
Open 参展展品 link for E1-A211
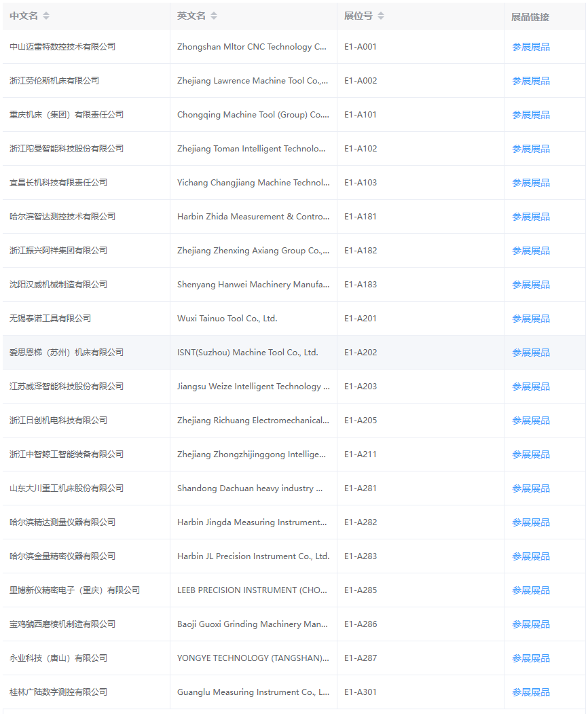(x=531, y=454)
